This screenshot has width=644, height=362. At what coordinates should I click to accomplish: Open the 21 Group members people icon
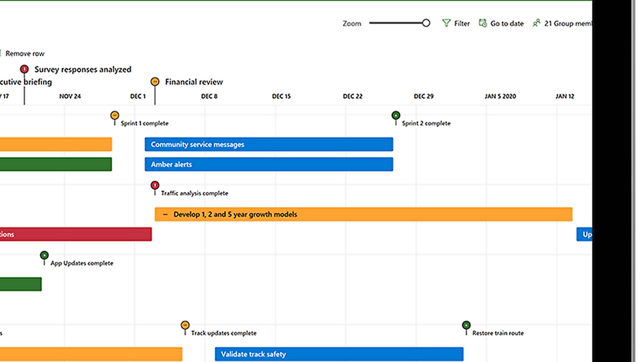pyautogui.click(x=537, y=23)
